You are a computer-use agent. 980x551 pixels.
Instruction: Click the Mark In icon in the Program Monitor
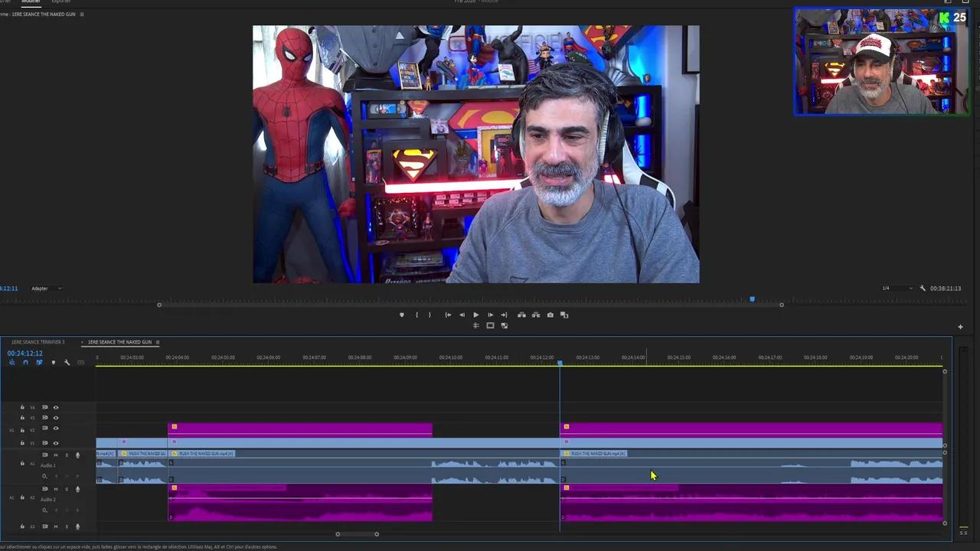pyautogui.click(x=416, y=315)
